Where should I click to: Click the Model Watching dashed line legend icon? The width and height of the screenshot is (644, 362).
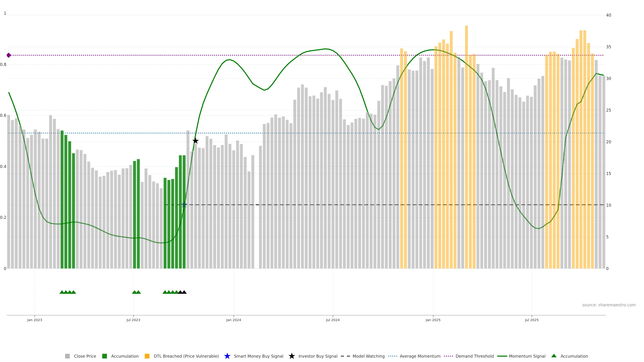tap(345, 356)
